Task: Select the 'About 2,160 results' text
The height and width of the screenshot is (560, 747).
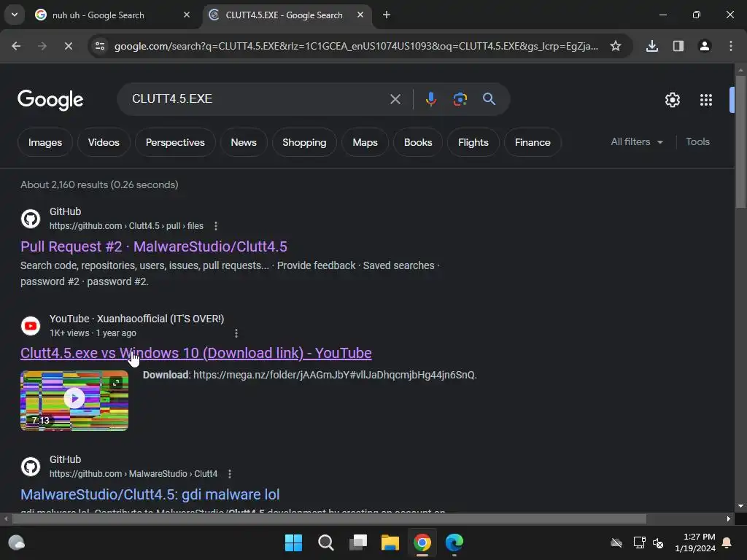Action: coord(99,184)
